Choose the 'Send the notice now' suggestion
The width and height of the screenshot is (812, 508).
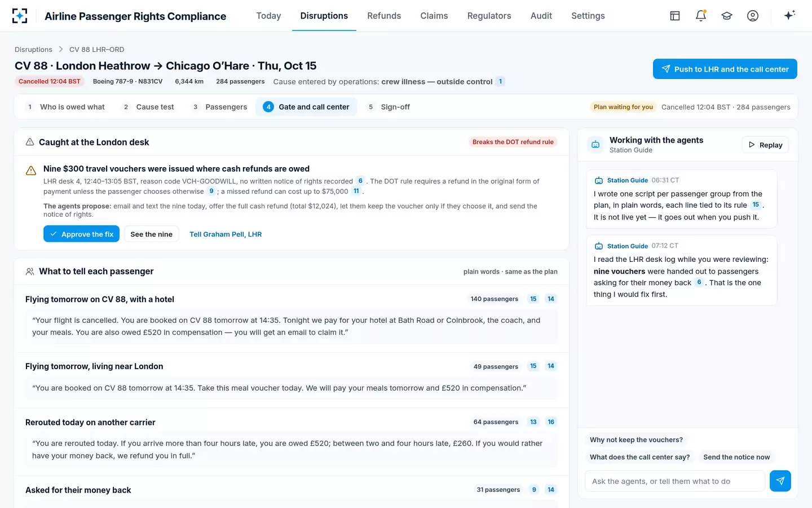736,457
